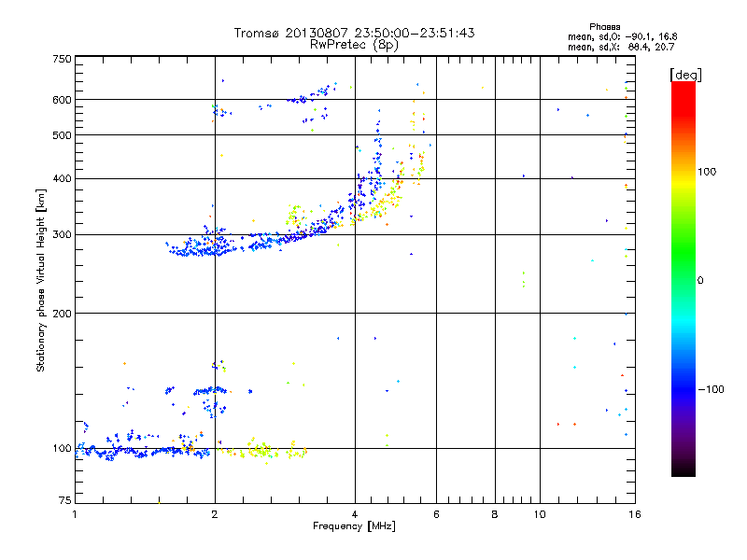747x560 pixels.
Task: Click x-axis tick label '16'
Action: click(635, 514)
